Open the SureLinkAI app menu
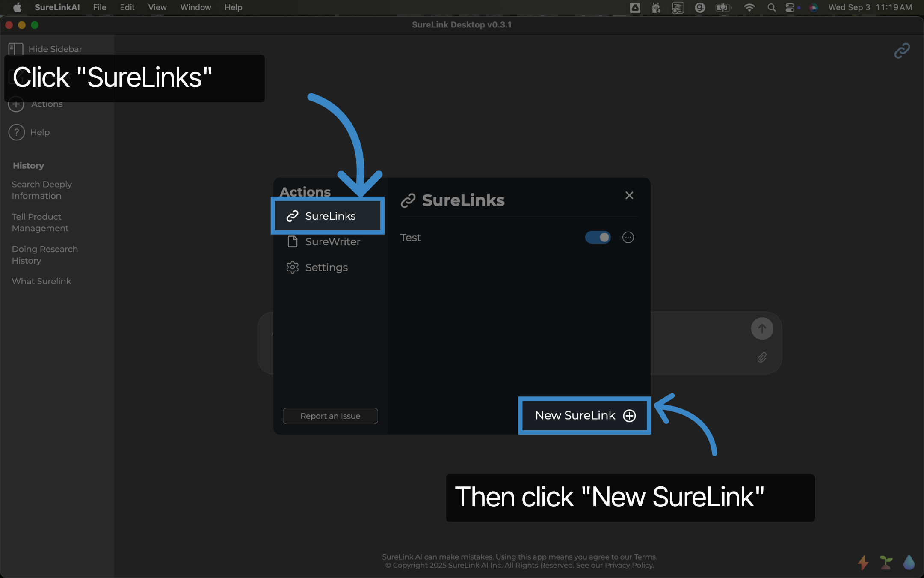Viewport: 924px width, 578px height. click(x=57, y=7)
